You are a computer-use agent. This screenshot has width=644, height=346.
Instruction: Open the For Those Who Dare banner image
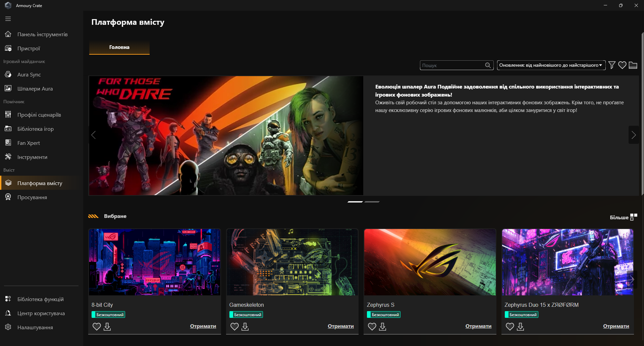click(x=226, y=135)
